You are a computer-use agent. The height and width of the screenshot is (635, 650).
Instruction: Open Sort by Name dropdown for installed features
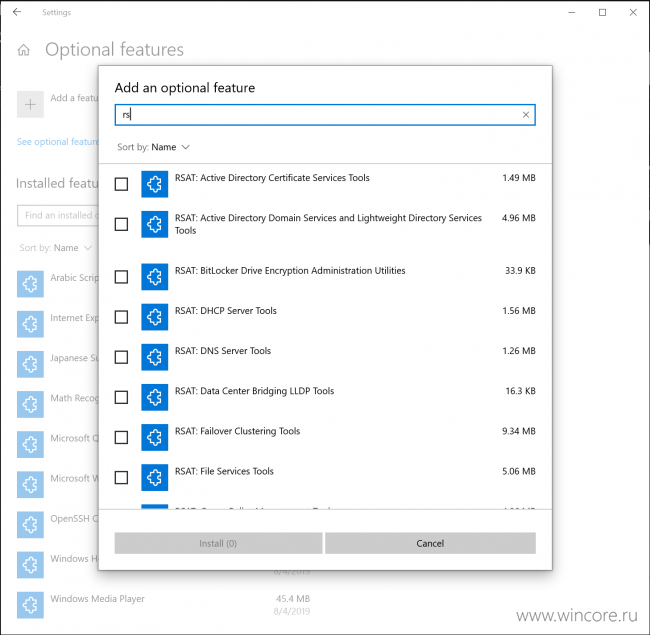pos(55,248)
